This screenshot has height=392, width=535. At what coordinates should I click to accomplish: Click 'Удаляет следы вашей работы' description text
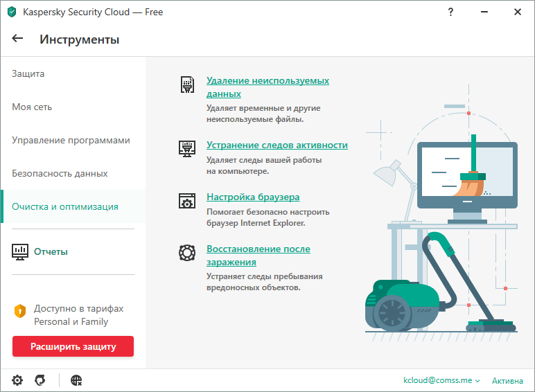pyautogui.click(x=264, y=160)
